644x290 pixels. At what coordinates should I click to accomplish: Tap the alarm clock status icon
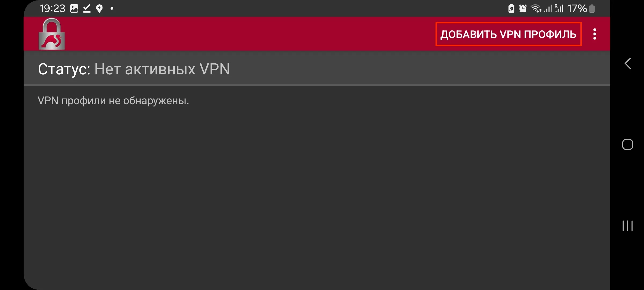coord(523,9)
